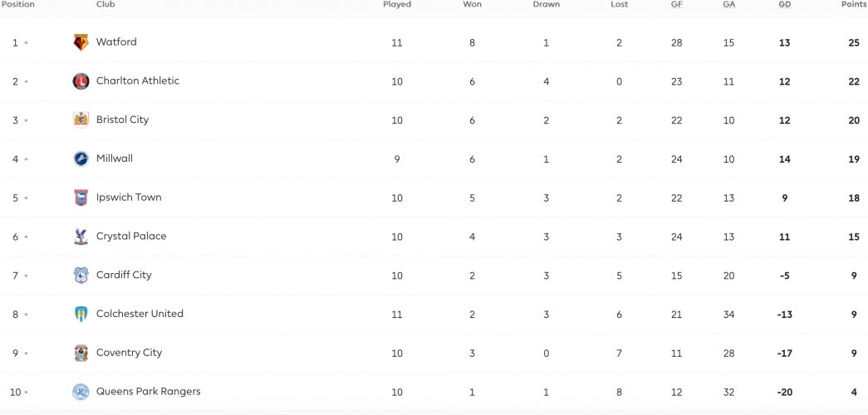Click the Watford club crest

[81, 42]
